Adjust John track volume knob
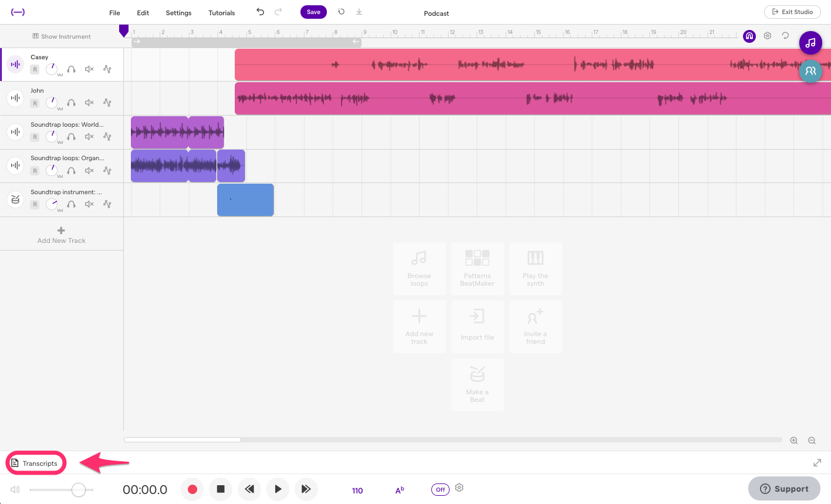 52,103
